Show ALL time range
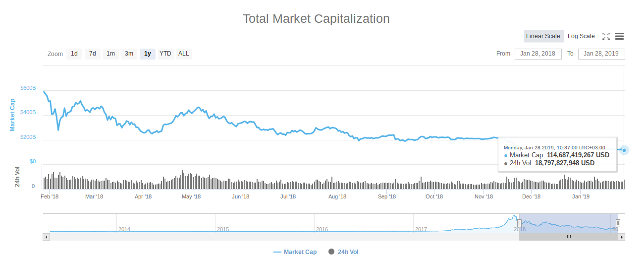This screenshot has height=257, width=644. pyautogui.click(x=184, y=54)
